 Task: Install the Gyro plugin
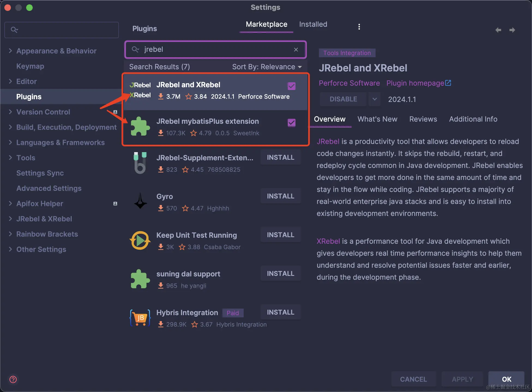tap(280, 196)
